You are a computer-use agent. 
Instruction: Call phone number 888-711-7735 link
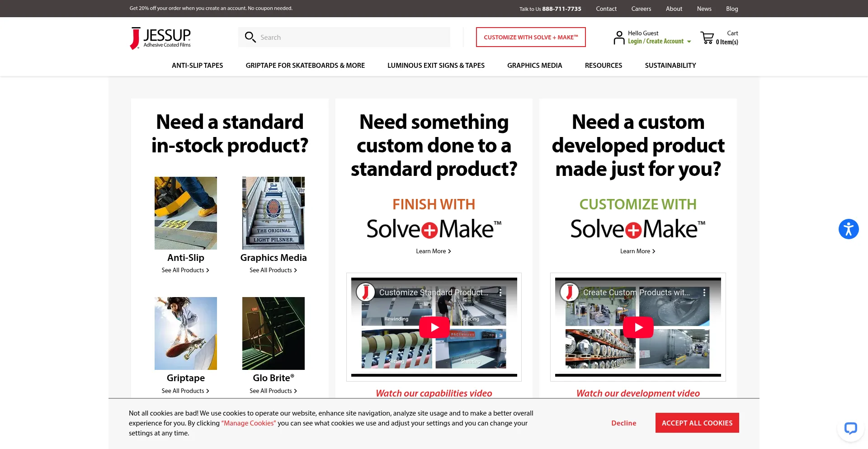point(561,9)
